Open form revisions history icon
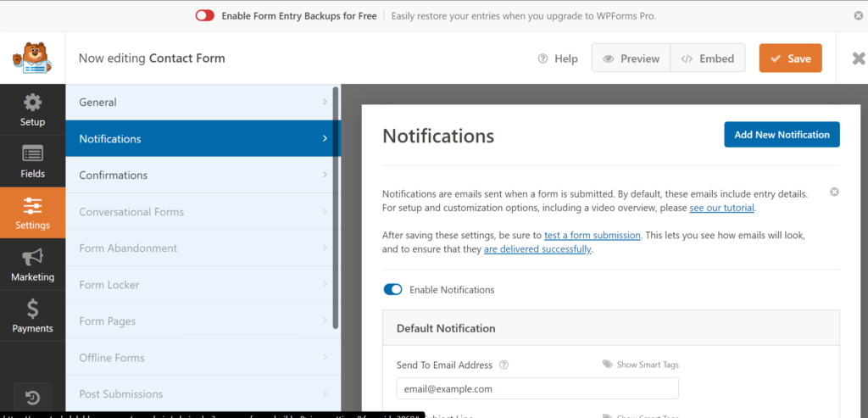 [x=32, y=398]
